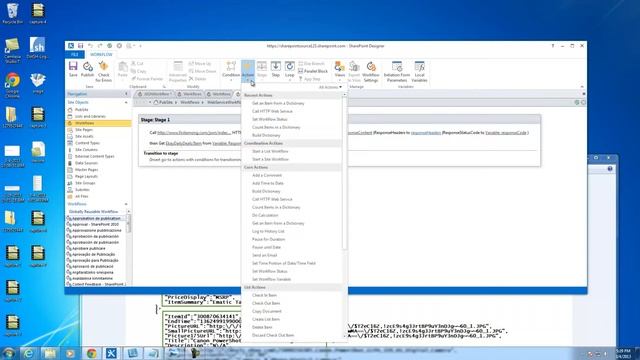Collapse the Workflows section in navigation pane
Image resolution: width=640 pixels, height=360 pixels.
pyautogui.click(x=126, y=204)
